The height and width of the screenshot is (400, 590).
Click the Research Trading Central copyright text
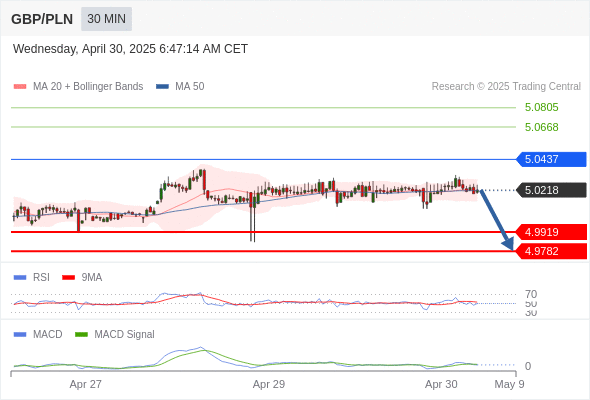506,87
